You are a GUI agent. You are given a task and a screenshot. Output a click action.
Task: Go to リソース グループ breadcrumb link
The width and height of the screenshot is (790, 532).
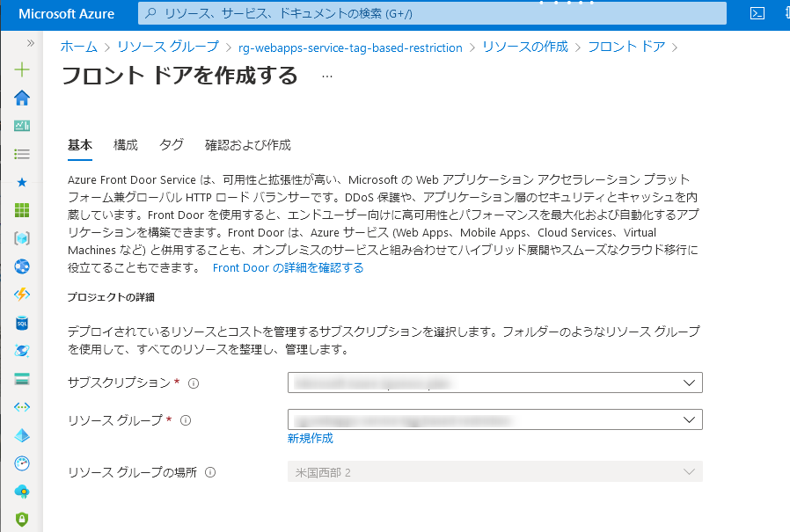168,47
